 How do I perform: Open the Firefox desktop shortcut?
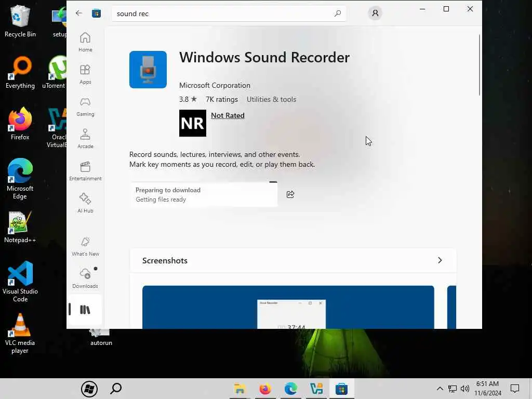coord(20,124)
